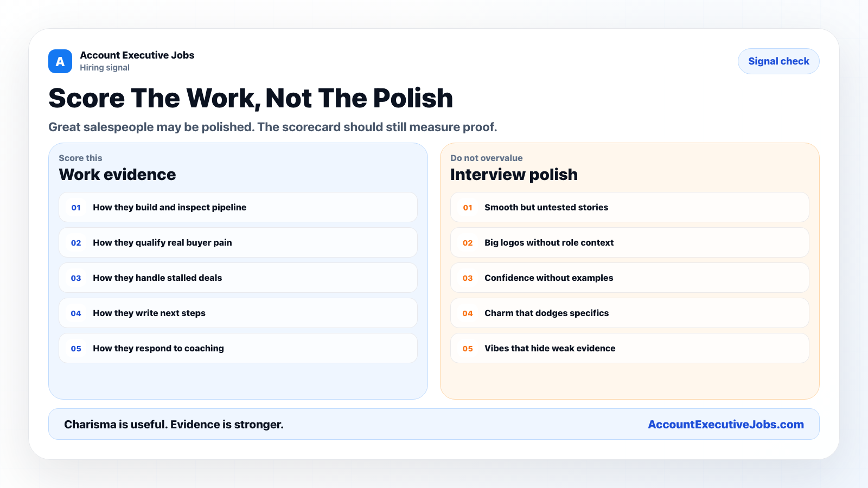Select Big logos without role context row
The height and width of the screenshot is (488, 868).
coord(630,242)
